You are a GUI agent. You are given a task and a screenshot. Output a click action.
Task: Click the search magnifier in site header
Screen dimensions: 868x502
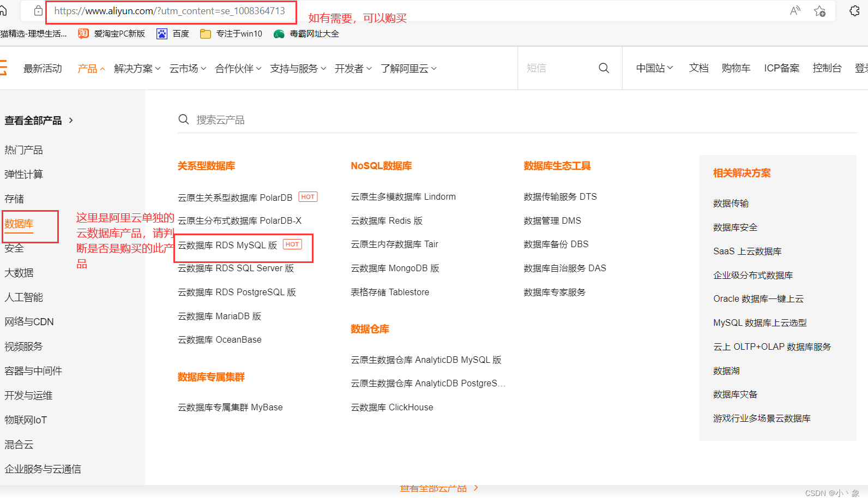[604, 68]
